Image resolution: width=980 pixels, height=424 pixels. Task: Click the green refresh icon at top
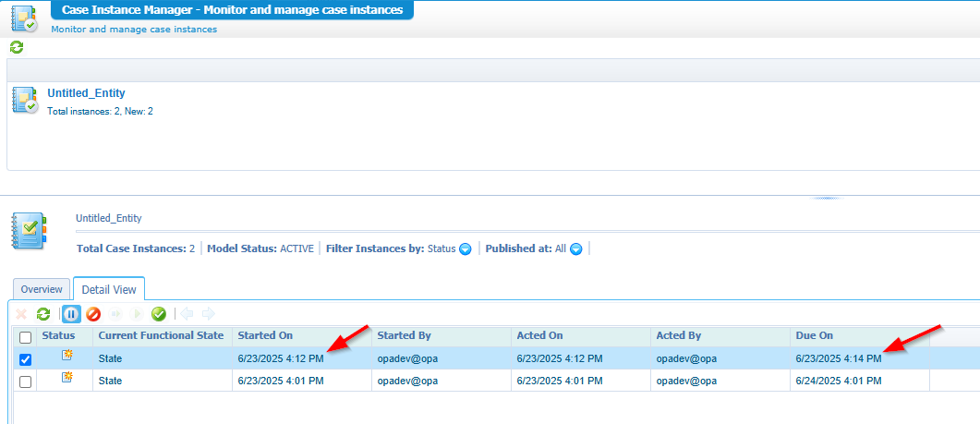tap(16, 47)
